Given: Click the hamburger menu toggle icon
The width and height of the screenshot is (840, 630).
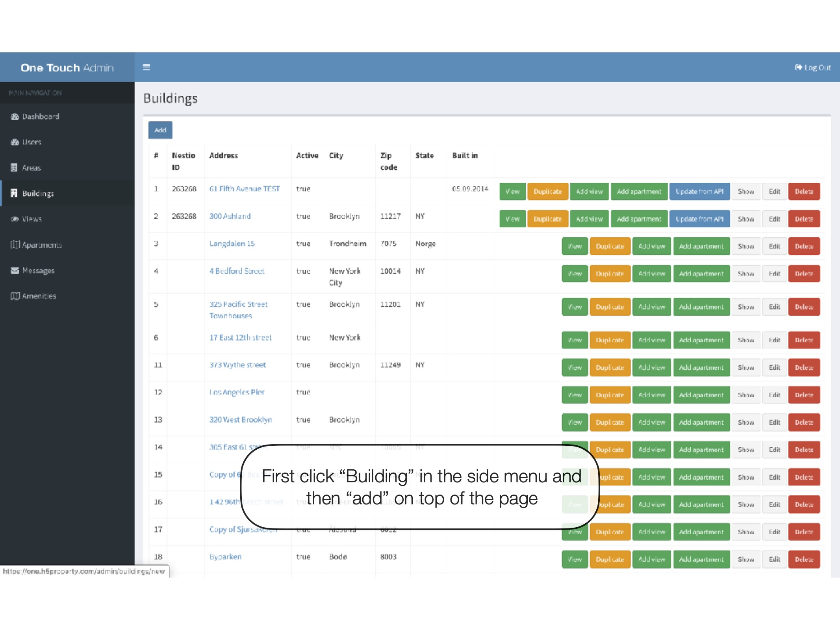Looking at the screenshot, I should coord(146,67).
